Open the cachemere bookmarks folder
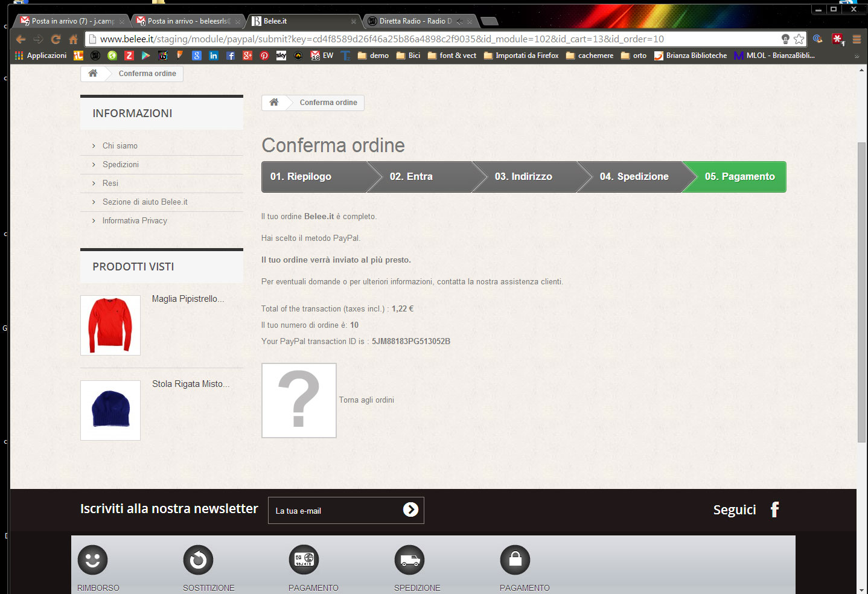The image size is (868, 594). click(x=590, y=56)
